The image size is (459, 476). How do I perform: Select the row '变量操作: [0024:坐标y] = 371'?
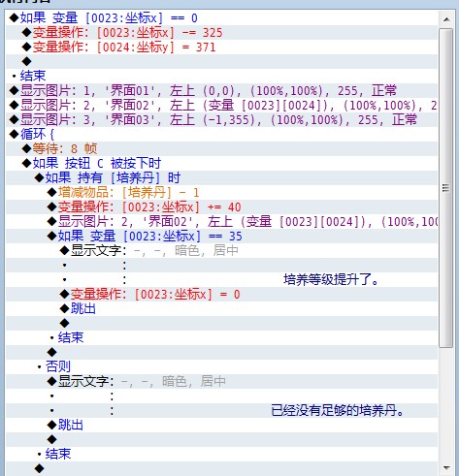click(222, 48)
